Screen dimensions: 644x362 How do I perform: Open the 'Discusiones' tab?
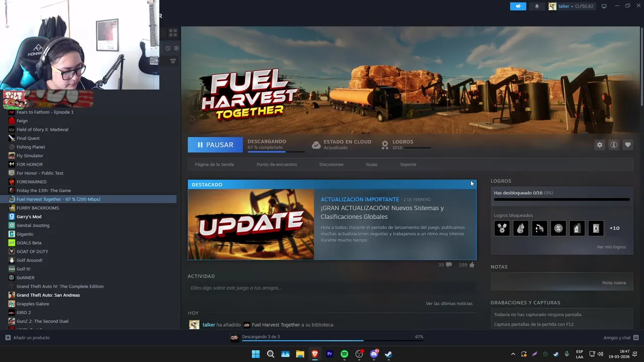(332, 164)
